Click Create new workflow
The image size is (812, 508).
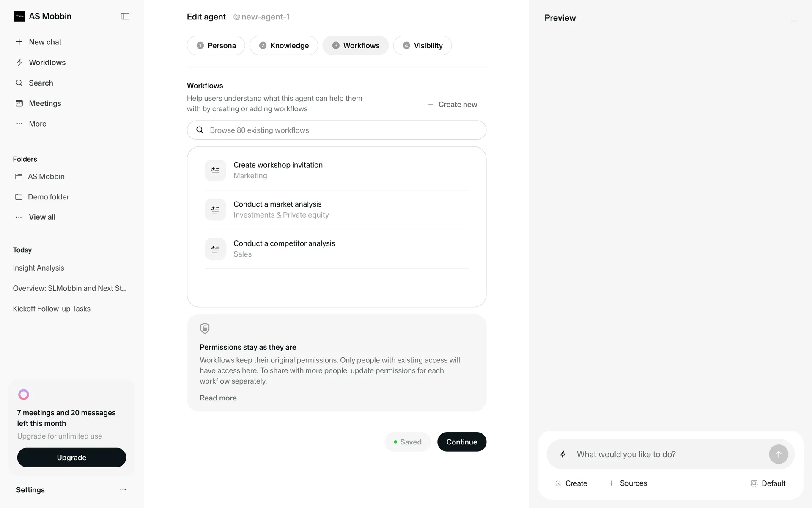(452, 105)
